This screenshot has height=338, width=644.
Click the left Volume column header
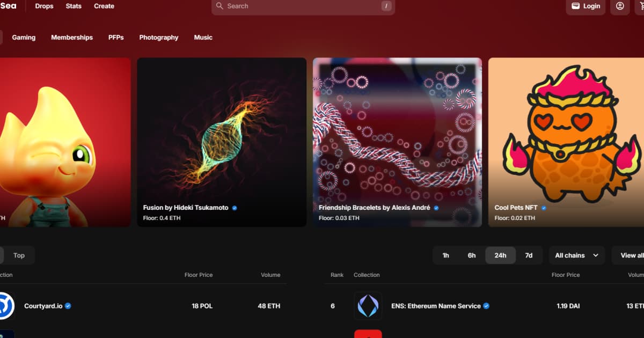click(x=270, y=275)
